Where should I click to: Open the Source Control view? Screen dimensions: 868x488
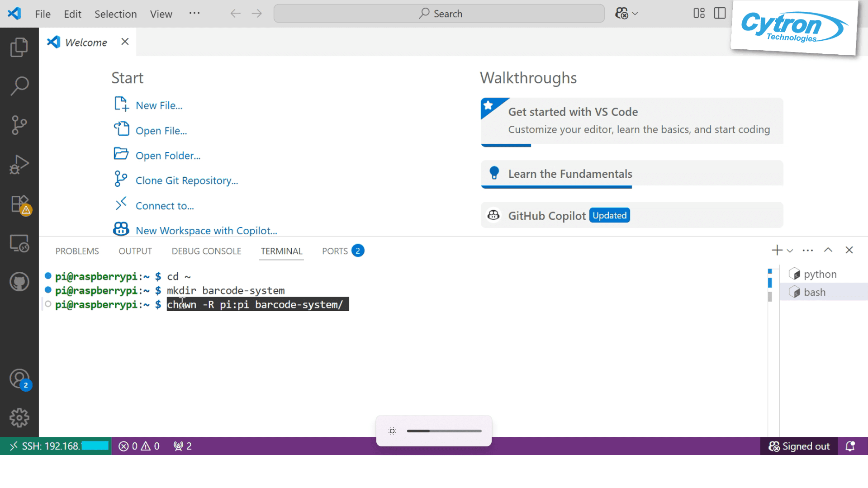pyautogui.click(x=19, y=125)
